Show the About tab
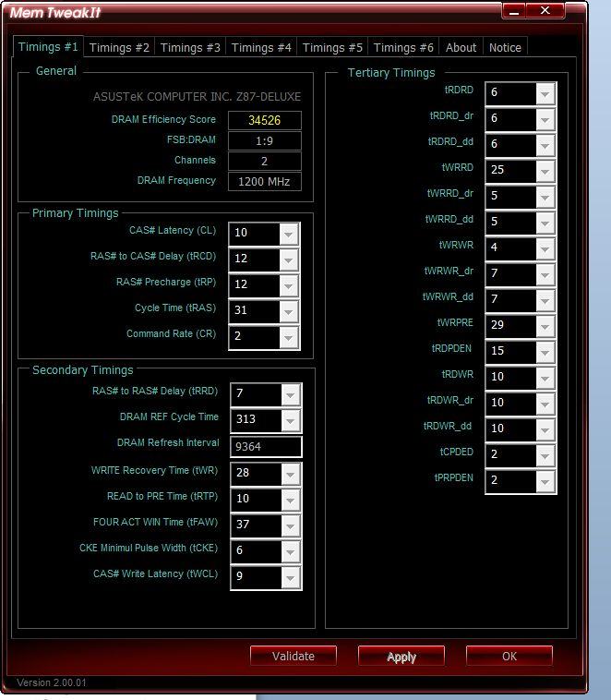The height and width of the screenshot is (700, 611). coord(461,47)
